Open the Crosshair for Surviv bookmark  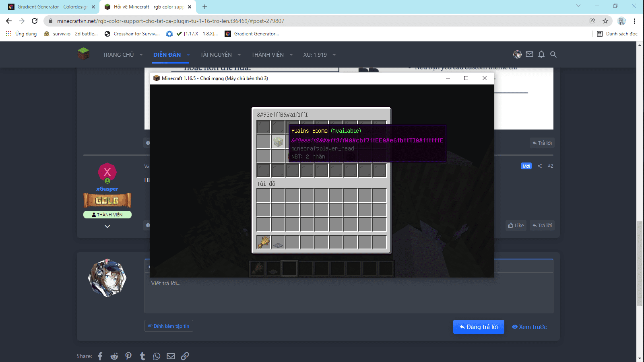(x=132, y=34)
